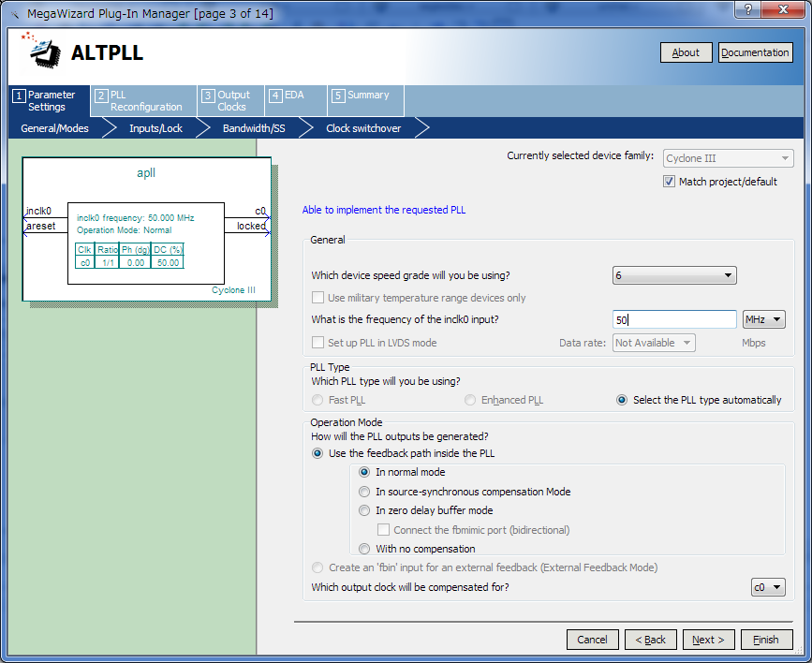
Task: Switch to PLL Reconfiguration tab
Action: [x=143, y=100]
